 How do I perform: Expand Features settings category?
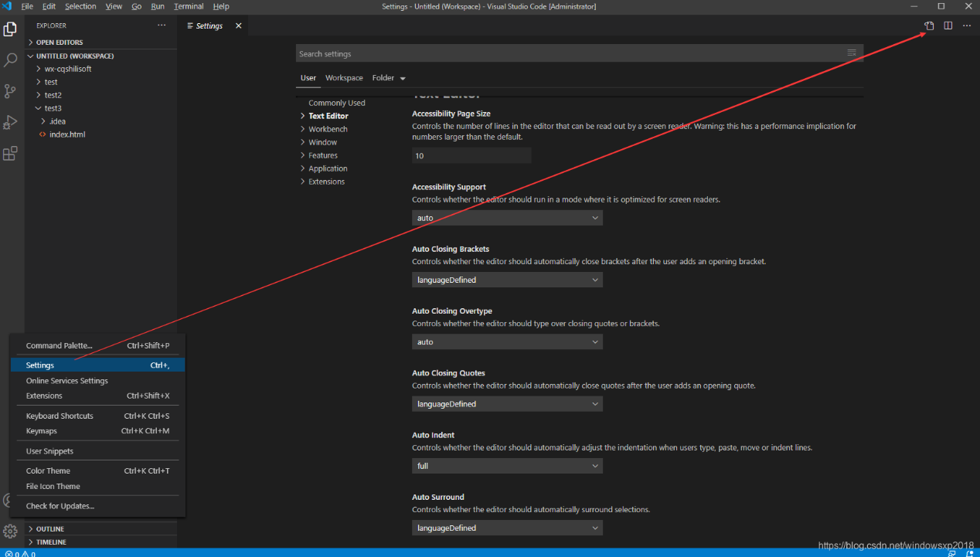[323, 155]
